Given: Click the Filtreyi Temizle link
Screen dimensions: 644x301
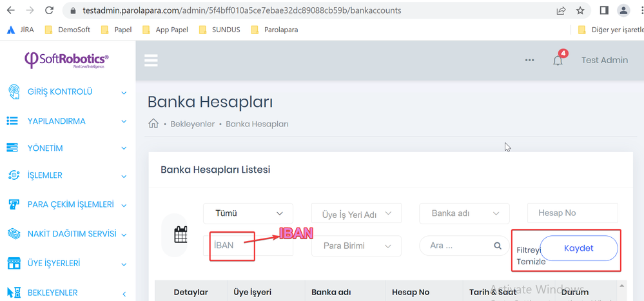Looking at the screenshot, I should point(531,255).
